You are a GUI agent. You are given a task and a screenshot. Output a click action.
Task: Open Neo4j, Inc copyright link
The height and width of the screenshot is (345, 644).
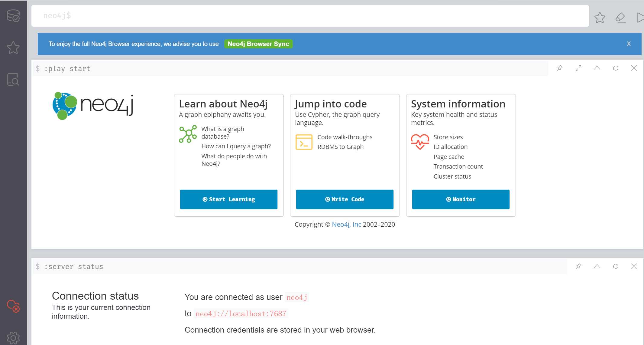pos(347,224)
